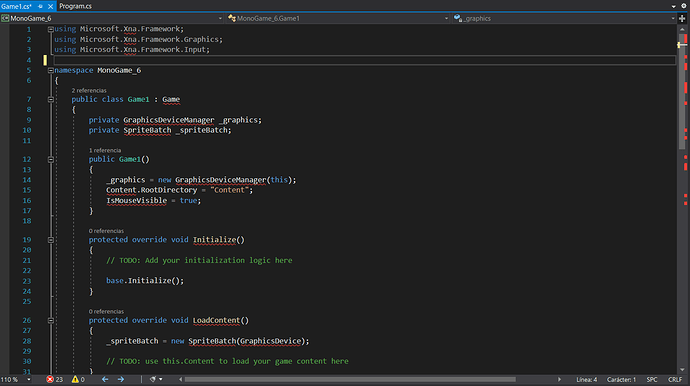This screenshot has height=386, width=690.
Task: Click the yellow warning count indicator
Action: (x=78, y=379)
